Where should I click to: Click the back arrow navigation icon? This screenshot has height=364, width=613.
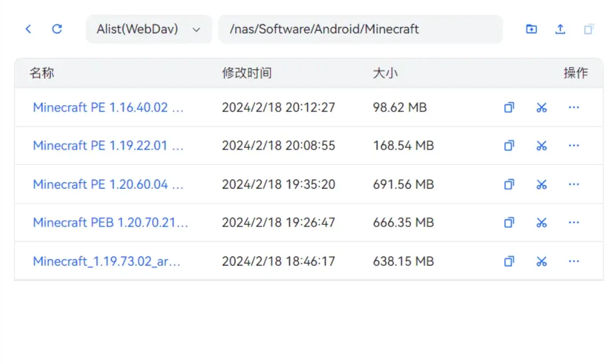coord(28,29)
